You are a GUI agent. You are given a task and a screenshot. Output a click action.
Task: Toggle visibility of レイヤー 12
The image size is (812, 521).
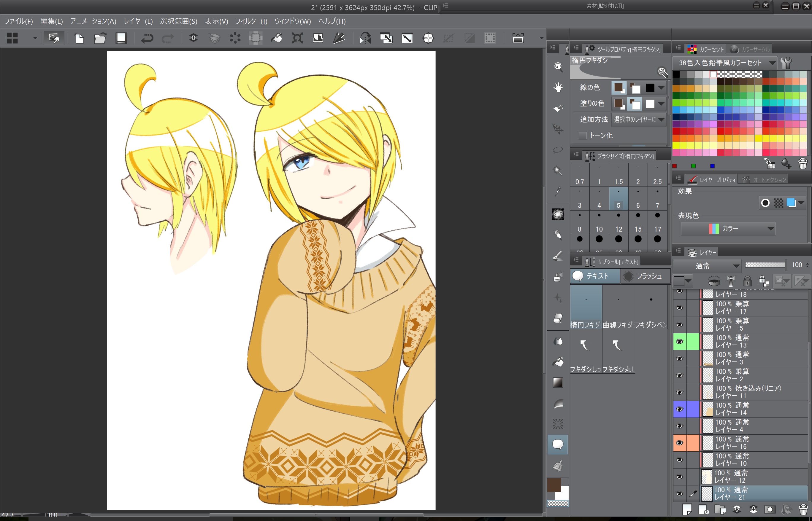[679, 477]
